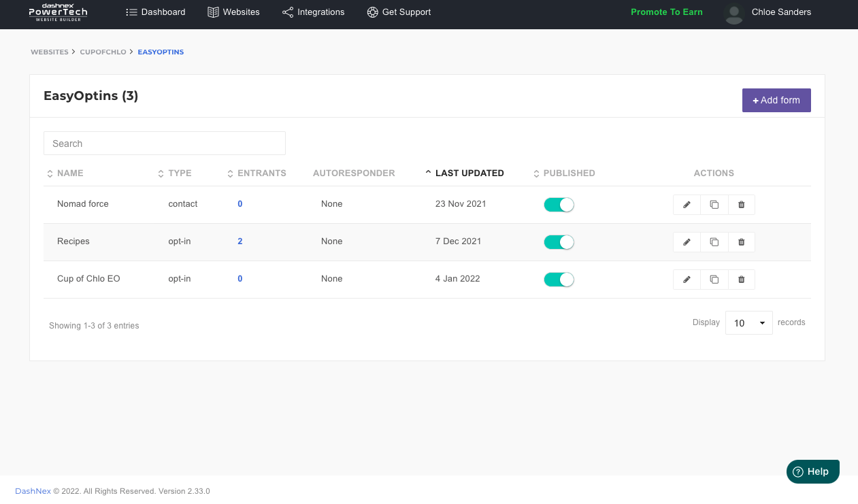Edit the Recipes form
This screenshot has width=858, height=504.
[x=687, y=242]
